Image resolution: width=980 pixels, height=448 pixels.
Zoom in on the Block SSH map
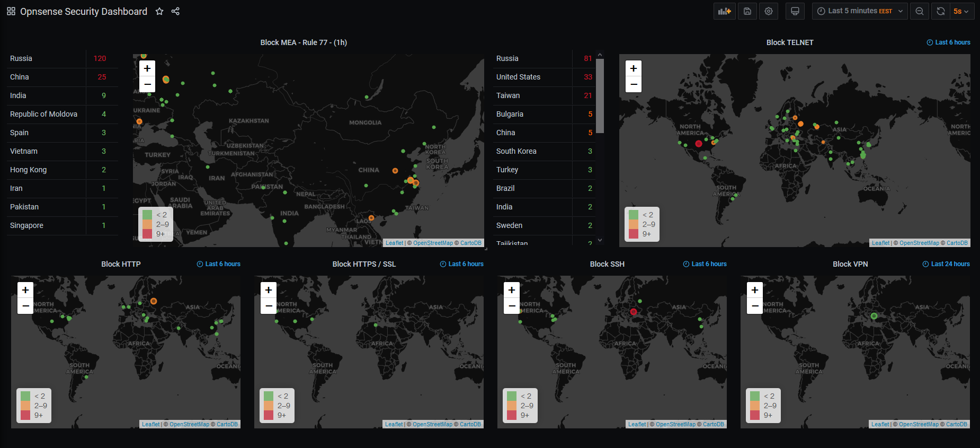pos(512,290)
